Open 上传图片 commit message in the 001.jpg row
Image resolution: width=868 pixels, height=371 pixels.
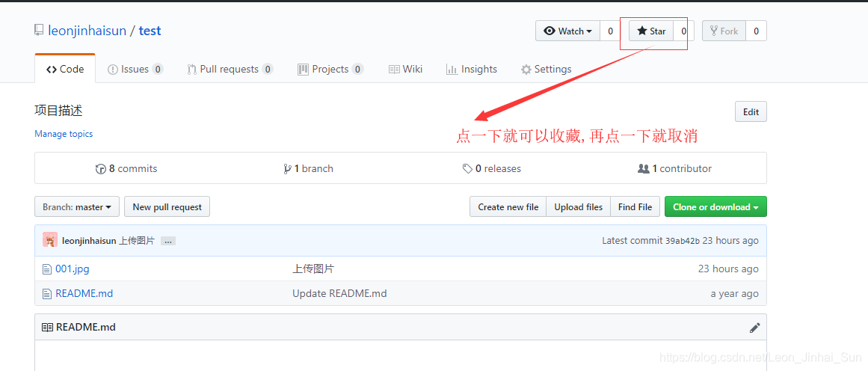tap(313, 269)
